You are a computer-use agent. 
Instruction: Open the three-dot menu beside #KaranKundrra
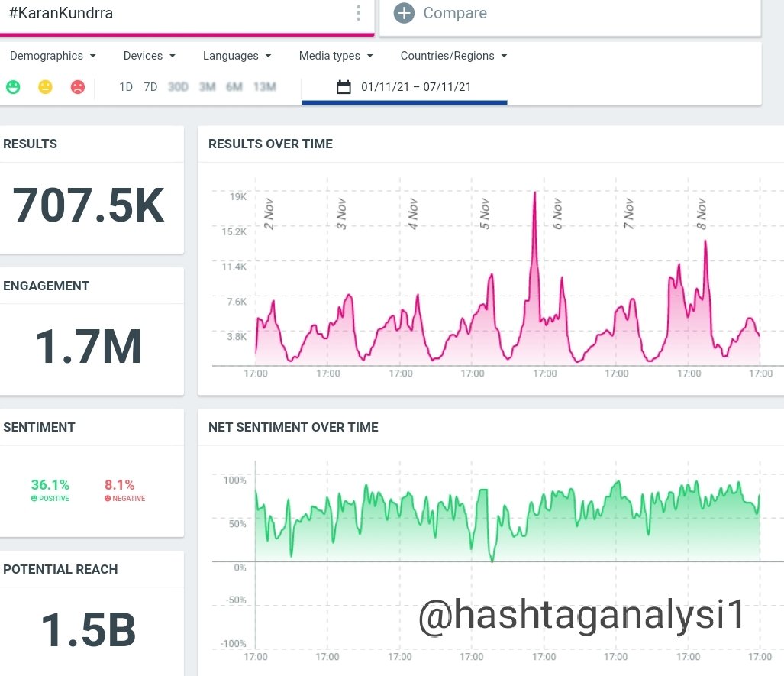pyautogui.click(x=358, y=13)
